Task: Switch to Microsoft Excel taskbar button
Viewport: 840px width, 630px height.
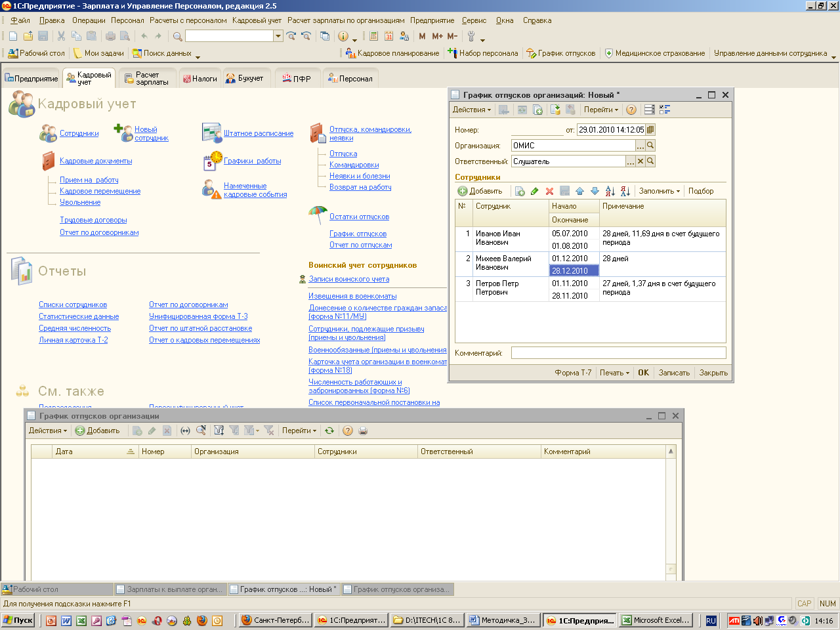Action: [x=656, y=620]
